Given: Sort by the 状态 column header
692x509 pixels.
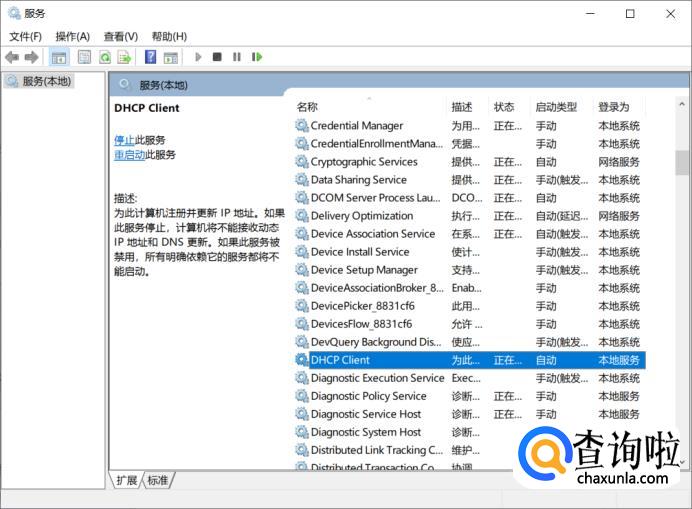Looking at the screenshot, I should [504, 107].
